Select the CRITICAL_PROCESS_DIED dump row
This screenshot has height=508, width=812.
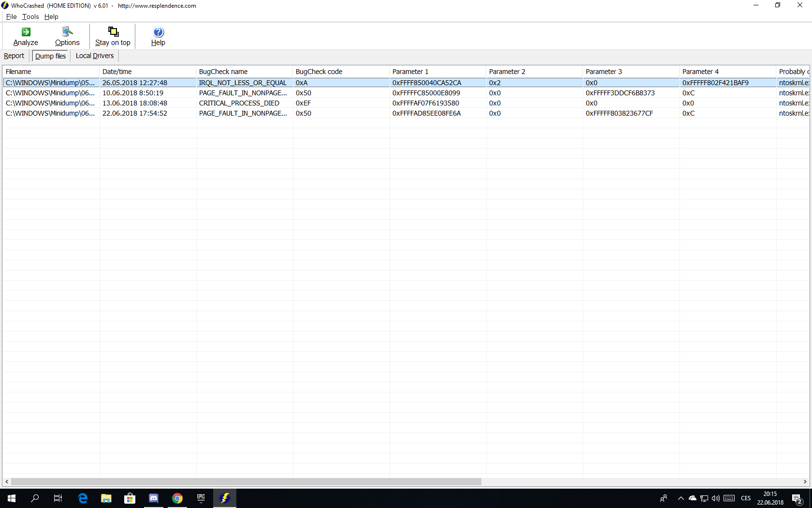[239, 103]
